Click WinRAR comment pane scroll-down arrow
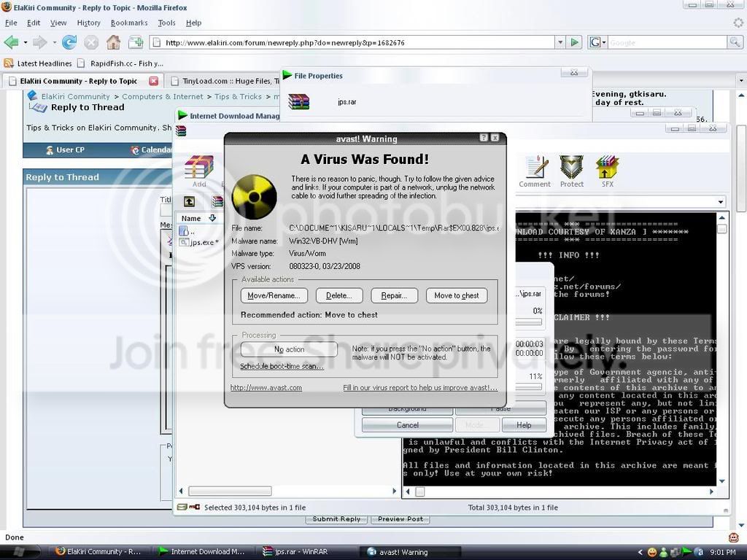This screenshot has width=747, height=560. [x=721, y=481]
